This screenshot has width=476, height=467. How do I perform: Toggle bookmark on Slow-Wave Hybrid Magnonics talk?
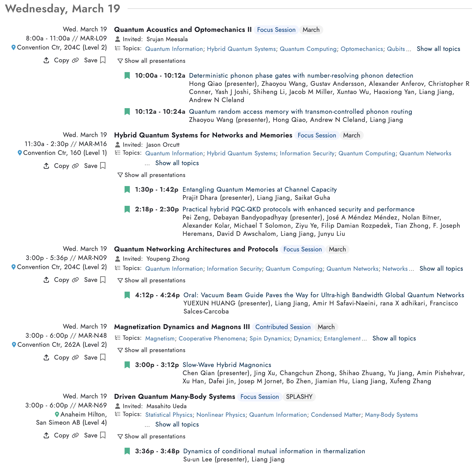click(x=127, y=365)
